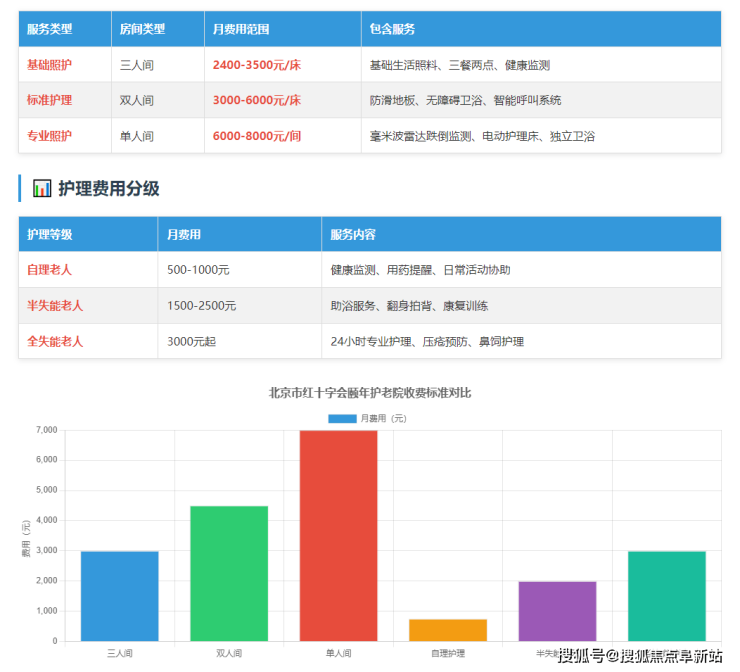
Task: Open the red 基础照护 row label
Action: point(50,65)
